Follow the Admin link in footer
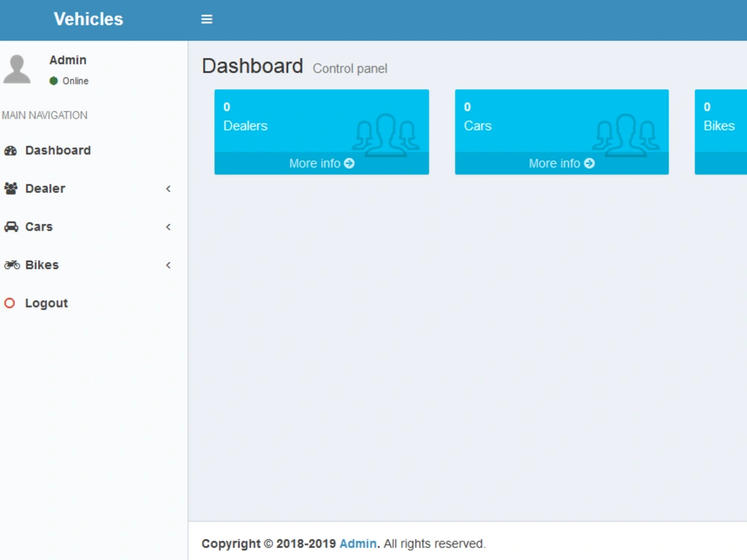This screenshot has height=560, width=747. coord(358,544)
